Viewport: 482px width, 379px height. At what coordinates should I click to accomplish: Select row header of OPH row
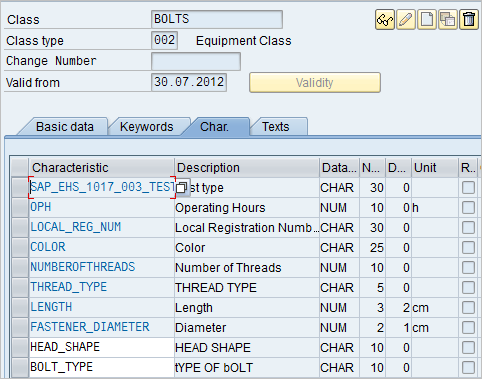(19, 208)
